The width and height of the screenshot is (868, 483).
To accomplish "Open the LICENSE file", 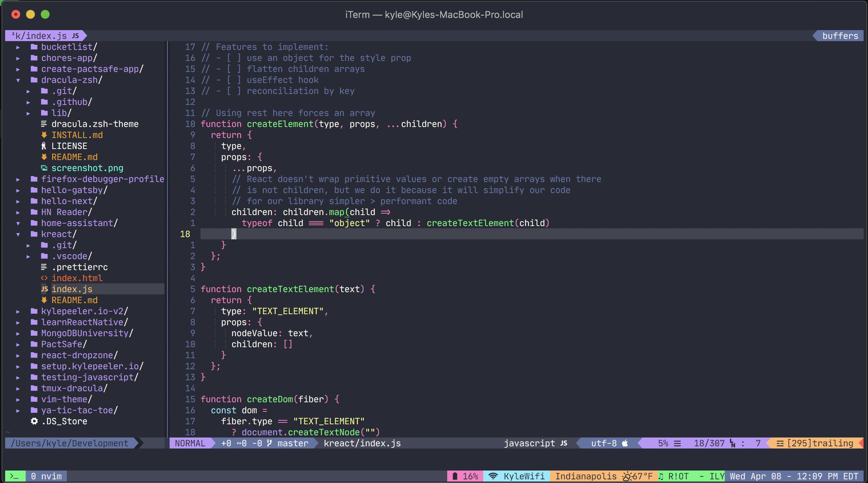I will pyautogui.click(x=69, y=146).
